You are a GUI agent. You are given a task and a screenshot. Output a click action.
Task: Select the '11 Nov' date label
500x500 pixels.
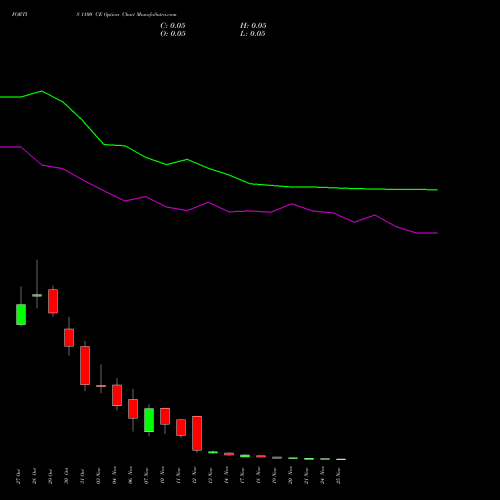click(178, 476)
